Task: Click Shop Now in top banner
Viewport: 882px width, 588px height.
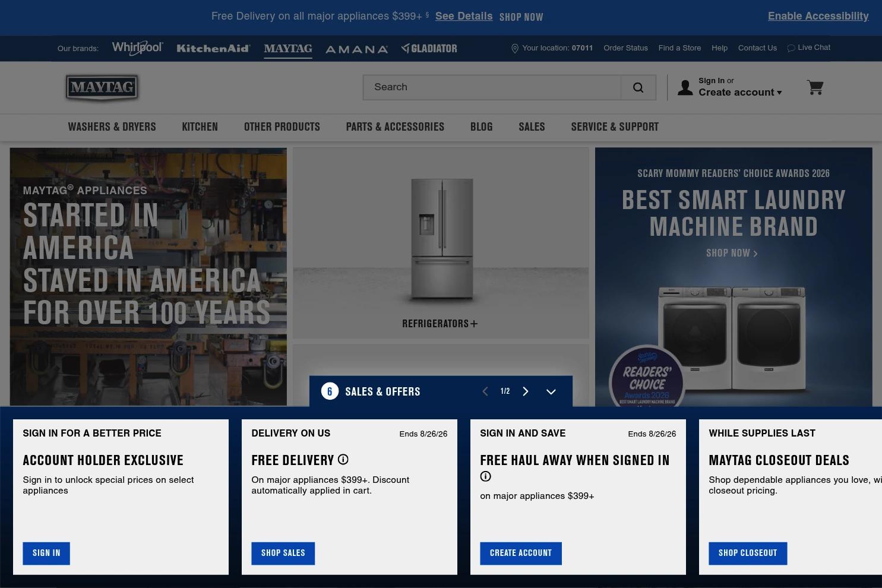Action: click(521, 17)
